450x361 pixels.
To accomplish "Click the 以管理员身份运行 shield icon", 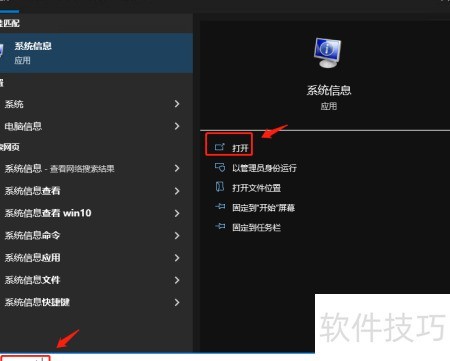I will (220, 167).
